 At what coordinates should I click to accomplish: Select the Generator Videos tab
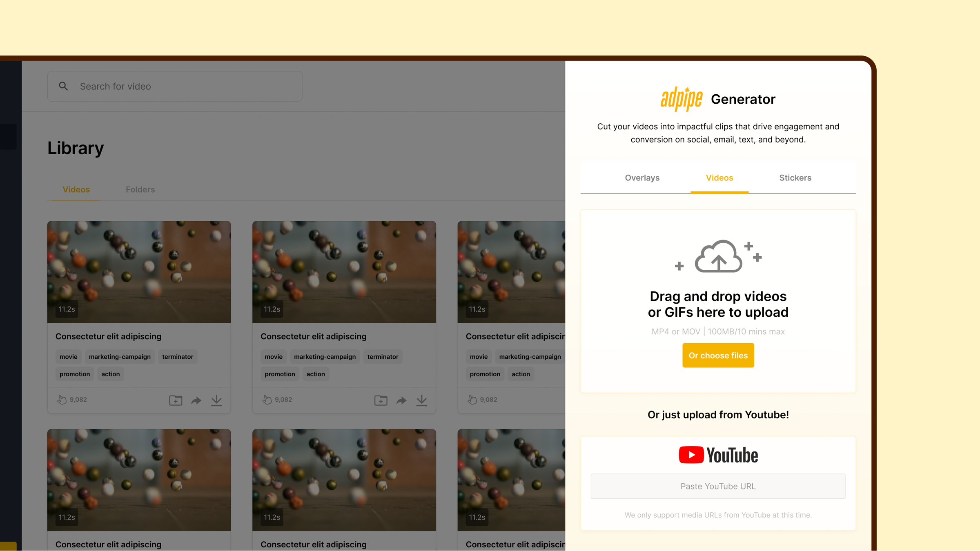tap(719, 178)
